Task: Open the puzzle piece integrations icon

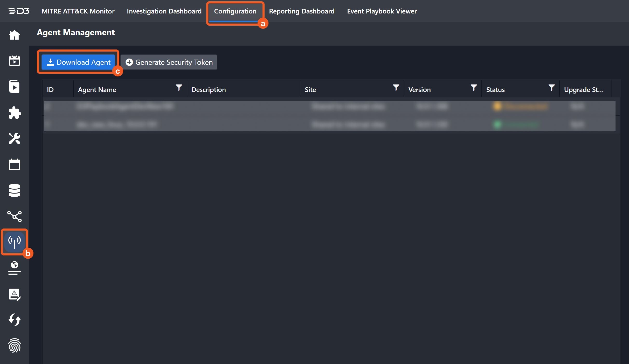Action: pyautogui.click(x=15, y=113)
